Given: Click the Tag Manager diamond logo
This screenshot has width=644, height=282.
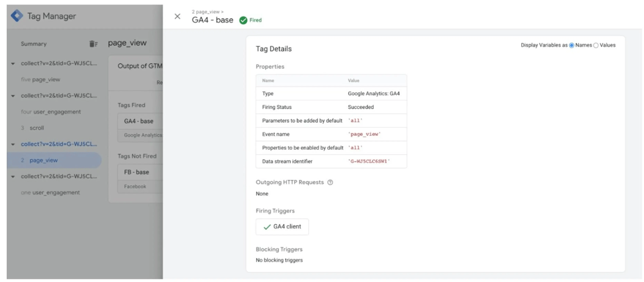Looking at the screenshot, I should pos(17,16).
